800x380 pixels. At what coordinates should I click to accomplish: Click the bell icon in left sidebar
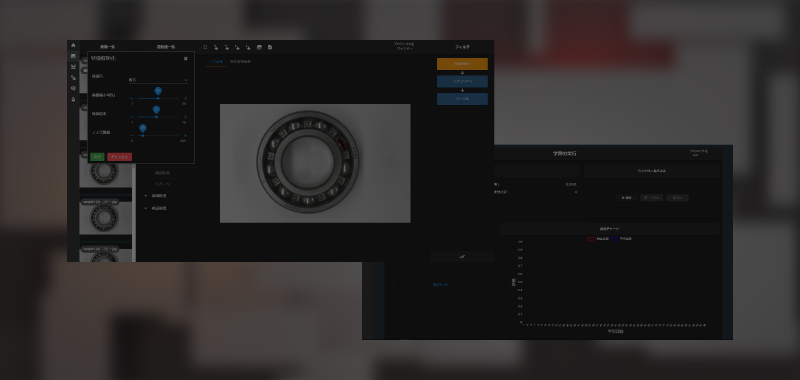[73, 99]
